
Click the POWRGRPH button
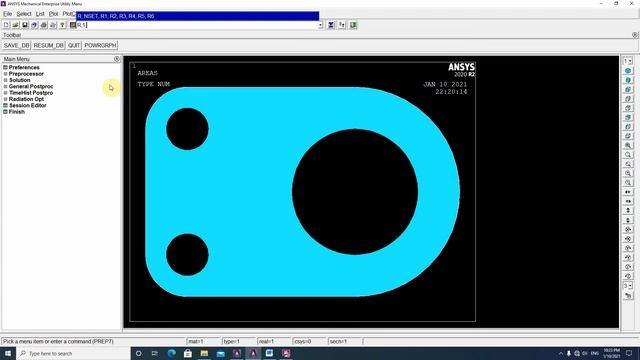[100, 45]
